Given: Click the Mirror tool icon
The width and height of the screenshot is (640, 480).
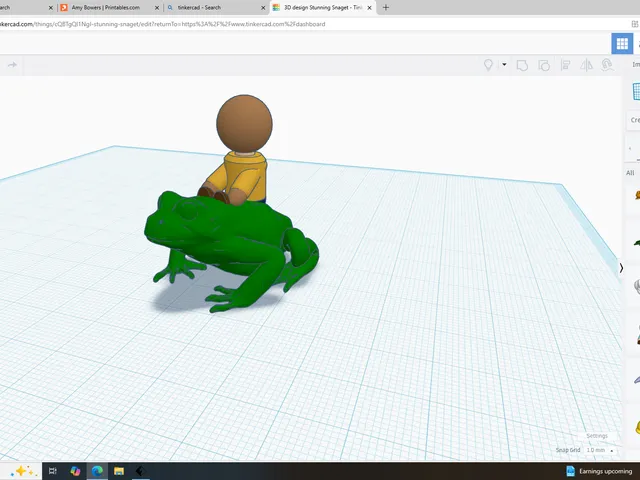Looking at the screenshot, I should [x=587, y=65].
